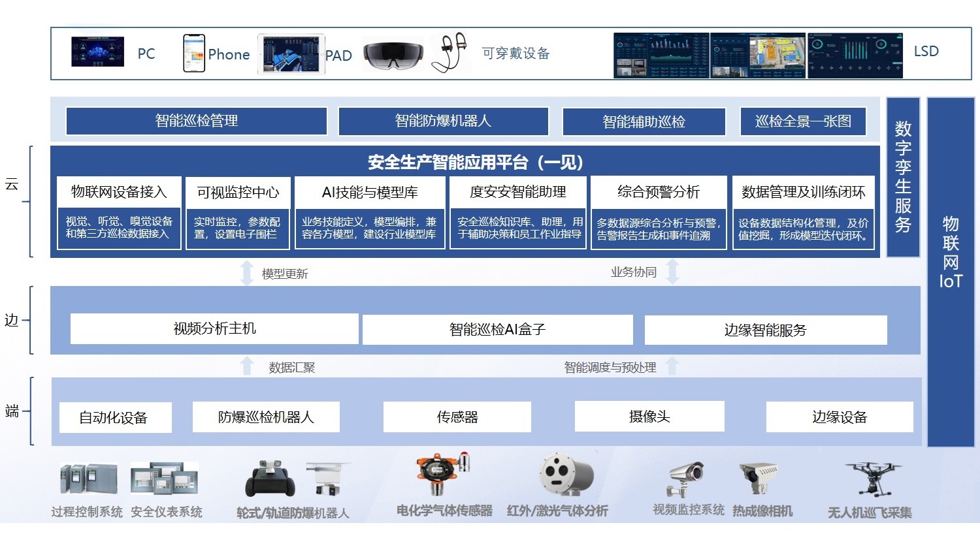
Task: Select the 摄像头 box
Action: point(649,416)
